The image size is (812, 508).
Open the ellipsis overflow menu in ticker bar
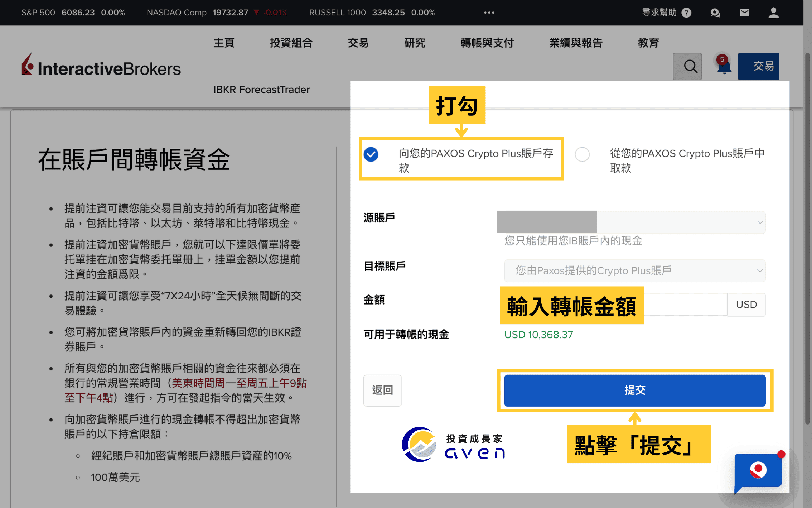click(488, 13)
